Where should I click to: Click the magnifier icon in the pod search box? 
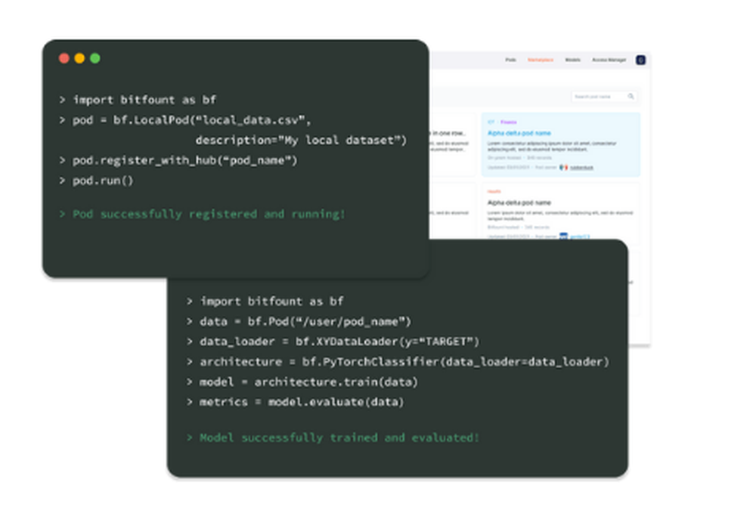631,97
